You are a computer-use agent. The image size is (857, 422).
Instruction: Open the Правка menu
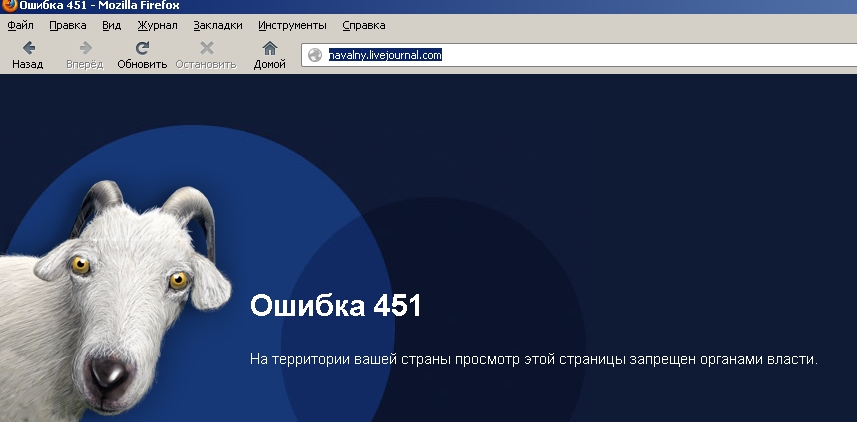68,25
